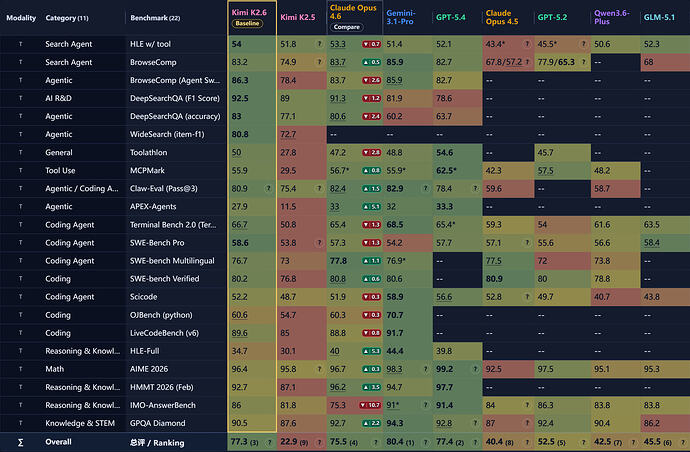Sort by the Benchmark (22) column header
The width and height of the screenshot is (690, 452).
[155, 18]
